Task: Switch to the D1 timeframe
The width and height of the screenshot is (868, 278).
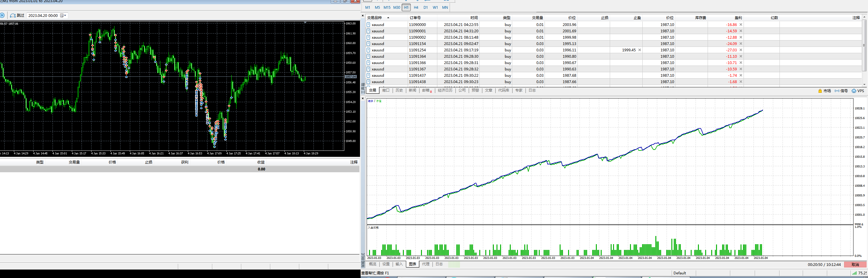Action: [426, 8]
